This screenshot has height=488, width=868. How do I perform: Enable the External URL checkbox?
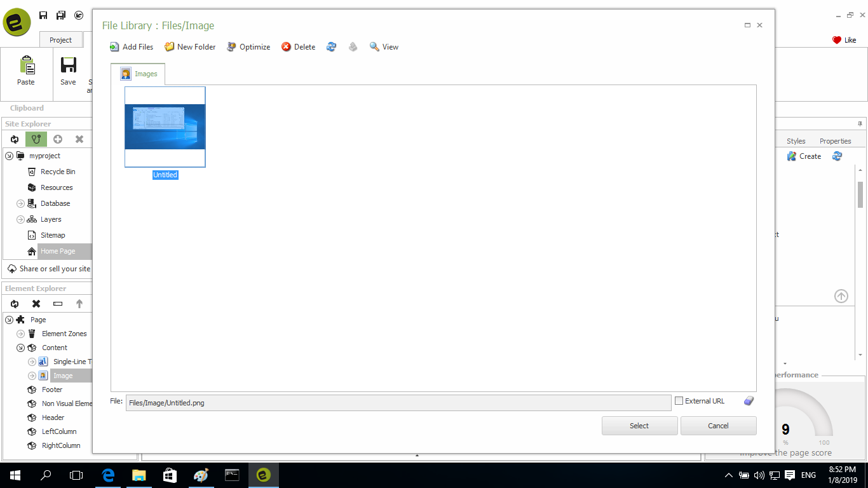point(679,401)
